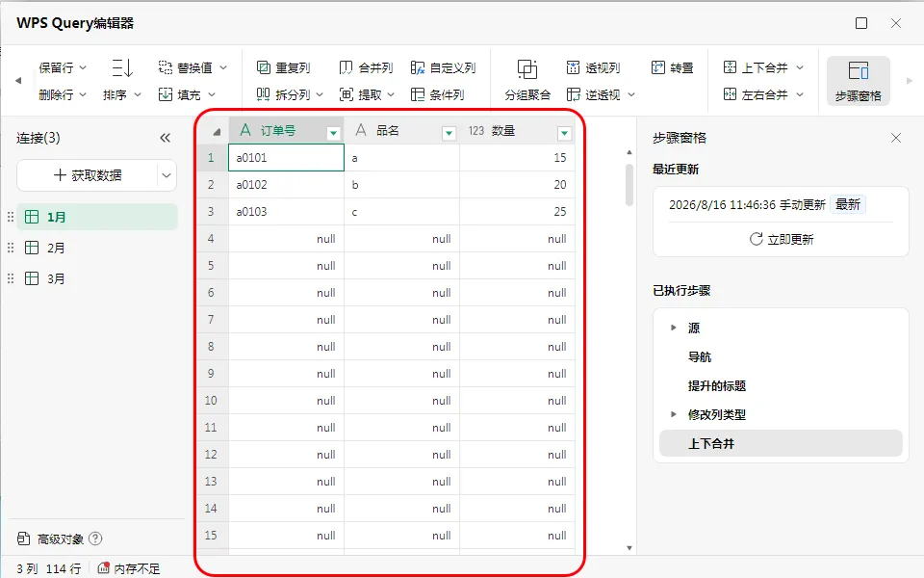Click the 合并列 icon
Viewport: 924px width, 578px height.
(346, 67)
